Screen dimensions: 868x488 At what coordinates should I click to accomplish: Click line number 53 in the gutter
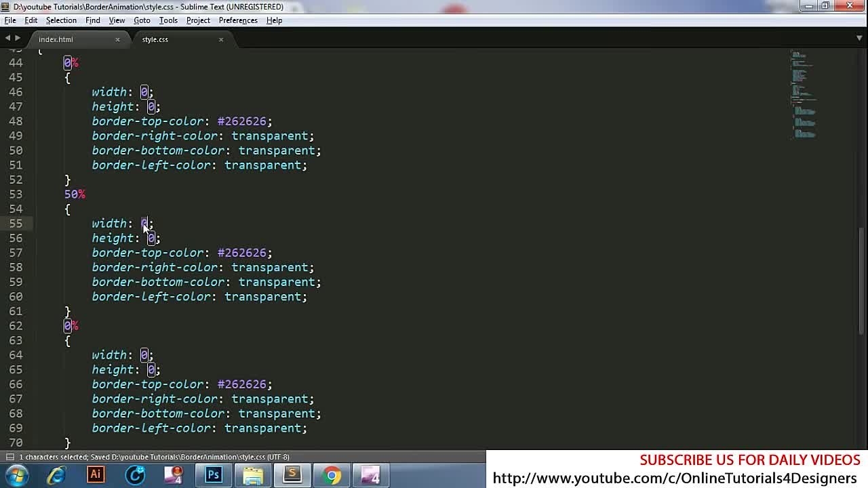pos(16,195)
